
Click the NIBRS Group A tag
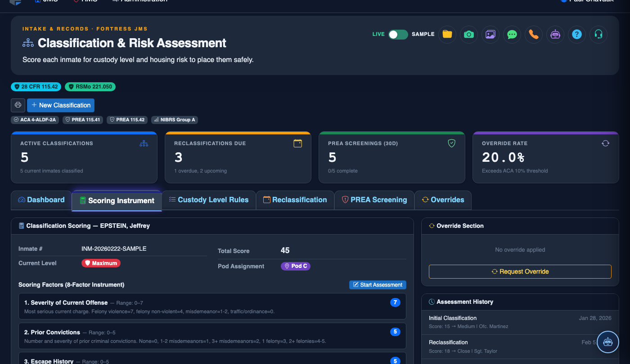[175, 120]
